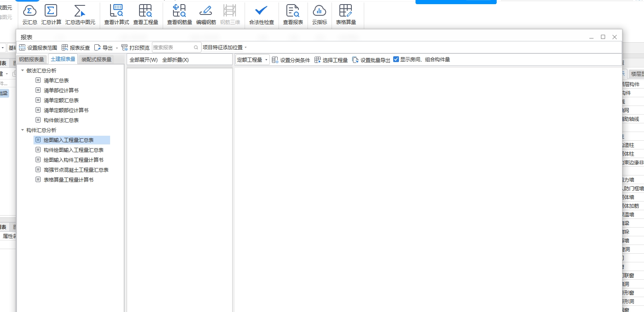Click the 搜索报表 search field
Screen dimensions: 644x312
177,47
